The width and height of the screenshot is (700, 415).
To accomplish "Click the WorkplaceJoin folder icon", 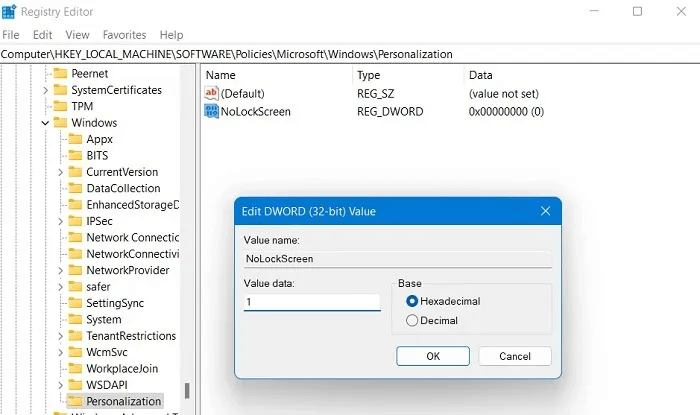I will click(x=75, y=369).
